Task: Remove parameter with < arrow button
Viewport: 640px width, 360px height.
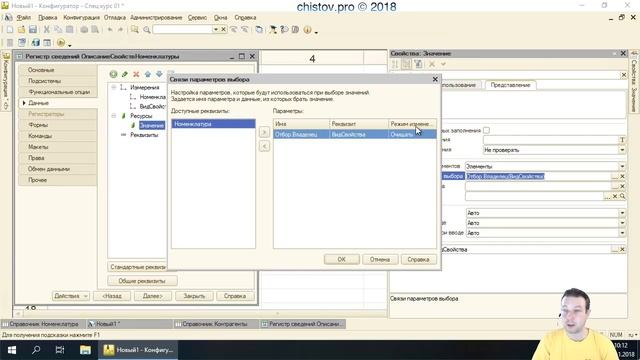Action: point(264,146)
